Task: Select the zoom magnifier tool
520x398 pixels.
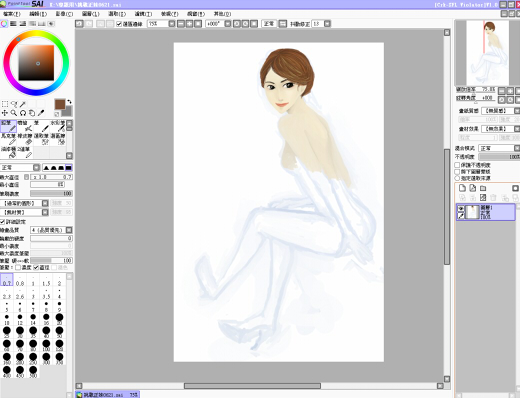Action: [14, 113]
